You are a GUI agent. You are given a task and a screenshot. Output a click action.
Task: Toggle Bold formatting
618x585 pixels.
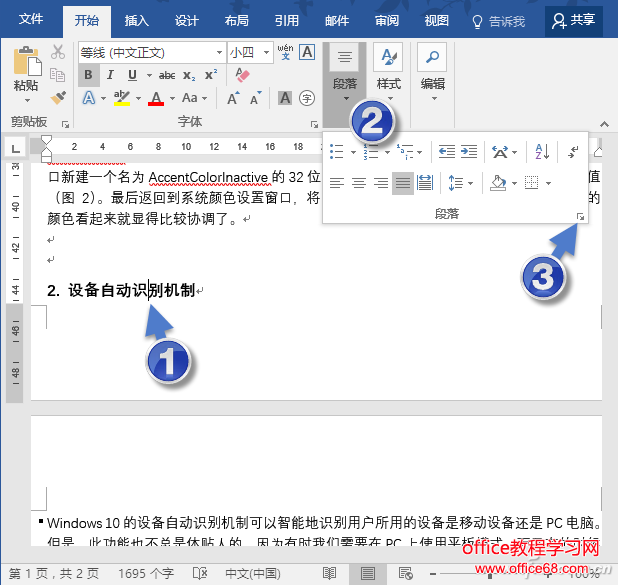[88, 75]
